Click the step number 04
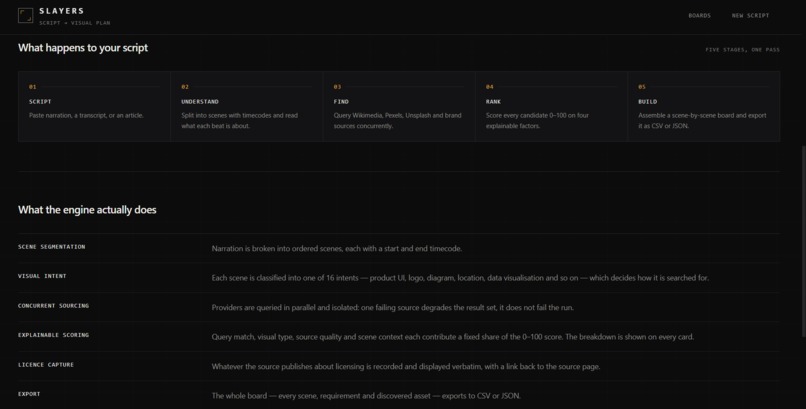806x409 pixels. 490,87
